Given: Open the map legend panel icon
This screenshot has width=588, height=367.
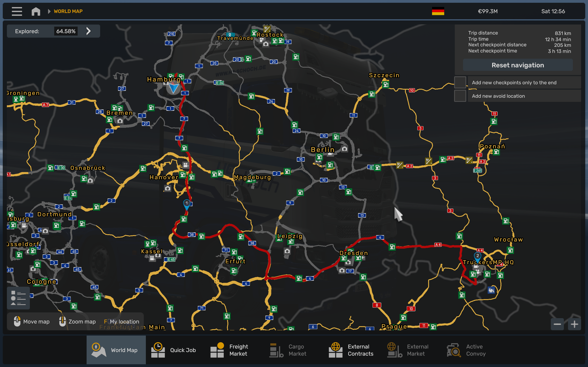Looking at the screenshot, I should tap(18, 298).
